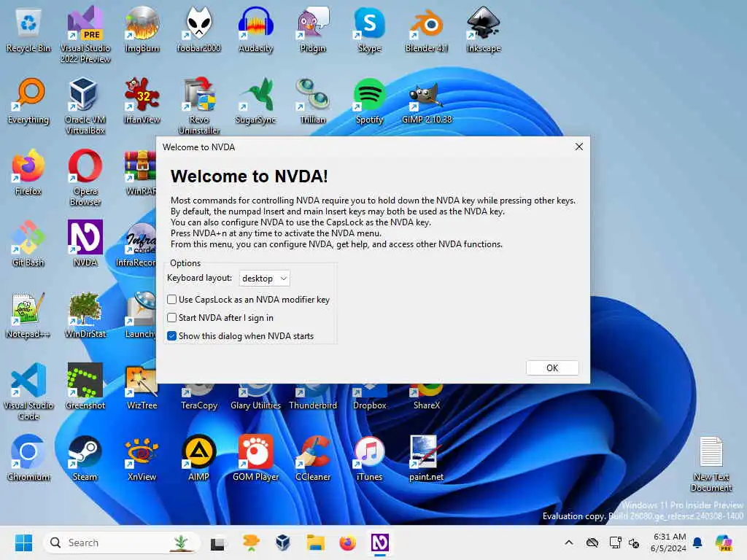Select the foobar2000 desktop icon
747x560 pixels.
tap(198, 31)
